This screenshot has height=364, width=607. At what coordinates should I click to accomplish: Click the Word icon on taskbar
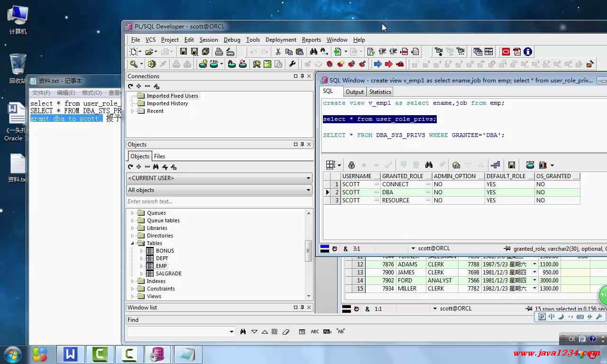point(70,354)
